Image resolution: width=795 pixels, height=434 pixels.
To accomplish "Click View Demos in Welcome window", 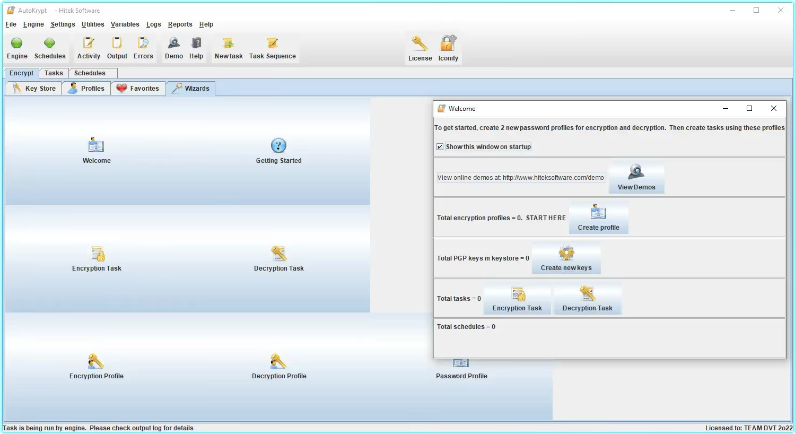I will [636, 177].
